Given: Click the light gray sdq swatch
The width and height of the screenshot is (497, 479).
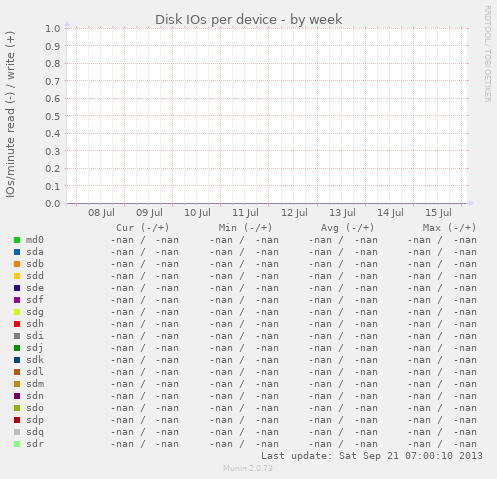Looking at the screenshot, I should (x=17, y=432).
